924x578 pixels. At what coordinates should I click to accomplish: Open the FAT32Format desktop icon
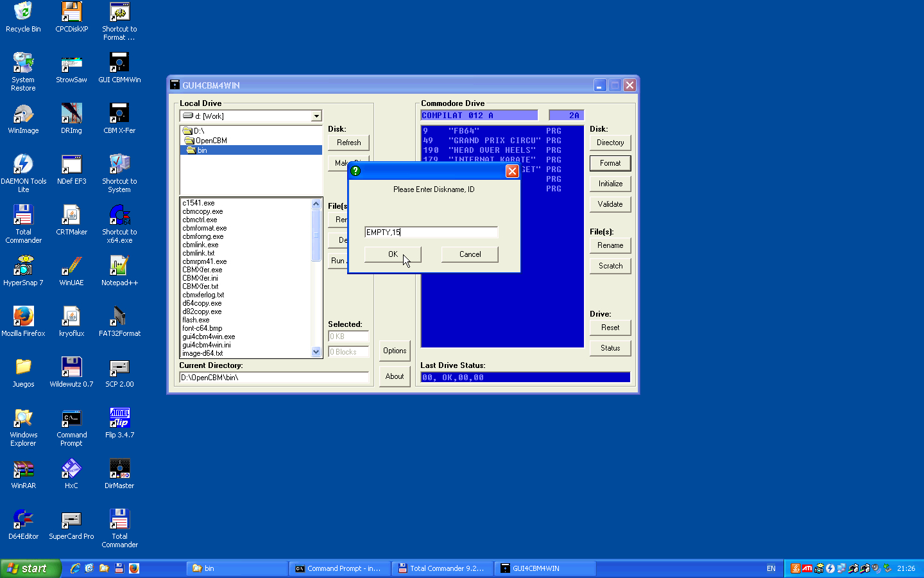click(x=119, y=322)
